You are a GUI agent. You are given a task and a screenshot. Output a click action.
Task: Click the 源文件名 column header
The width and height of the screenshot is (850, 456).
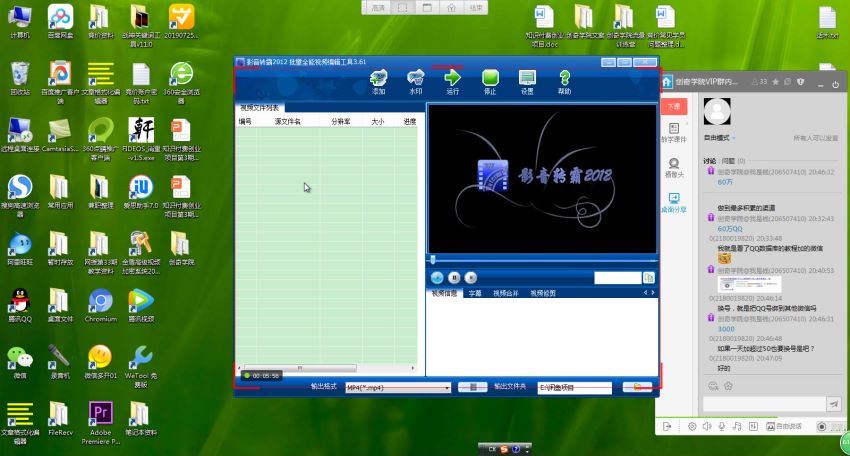[x=287, y=121]
